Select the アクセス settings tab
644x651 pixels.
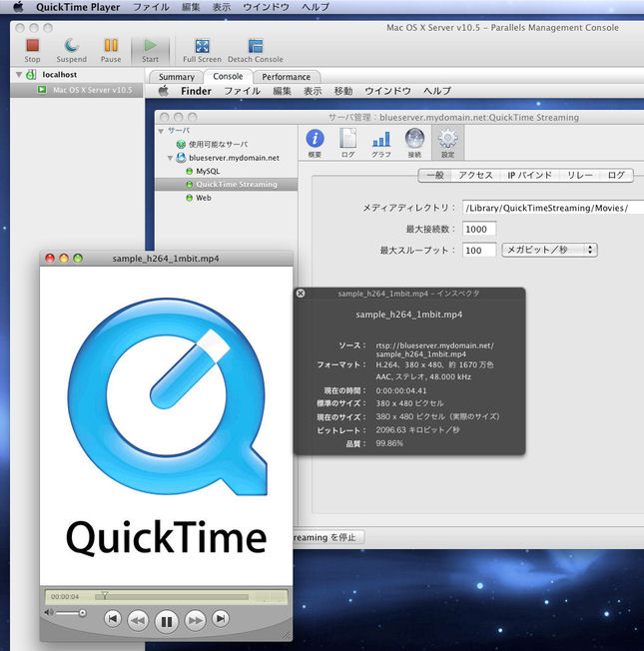[x=475, y=175]
